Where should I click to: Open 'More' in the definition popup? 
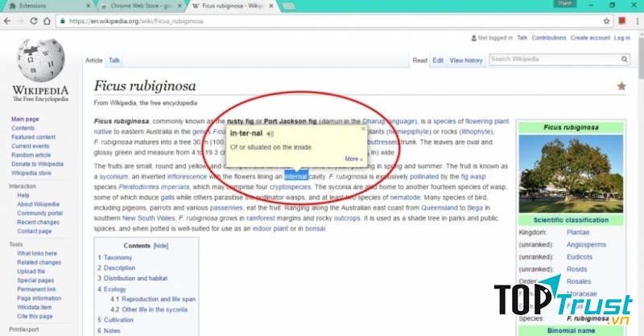[353, 158]
